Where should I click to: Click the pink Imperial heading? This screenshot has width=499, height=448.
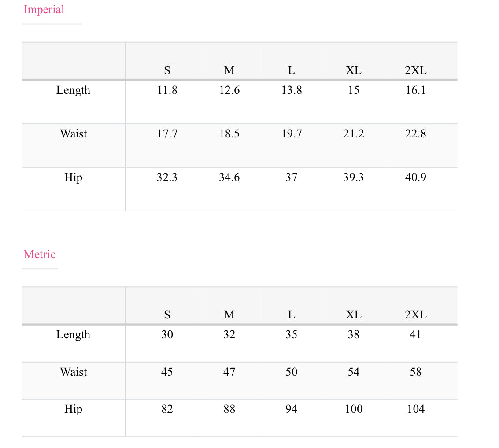click(44, 10)
